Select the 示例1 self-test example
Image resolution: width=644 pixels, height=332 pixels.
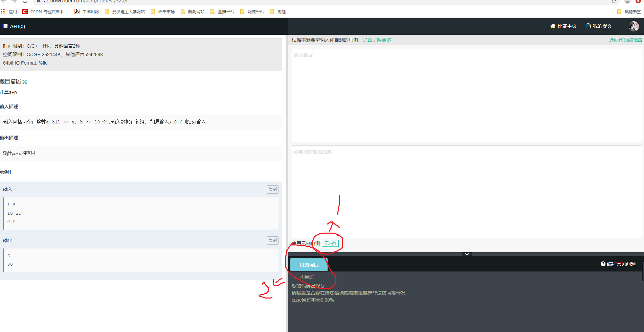[330, 243]
